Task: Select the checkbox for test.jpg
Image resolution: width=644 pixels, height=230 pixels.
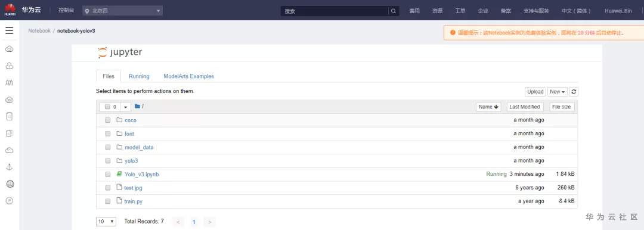Action: click(107, 188)
